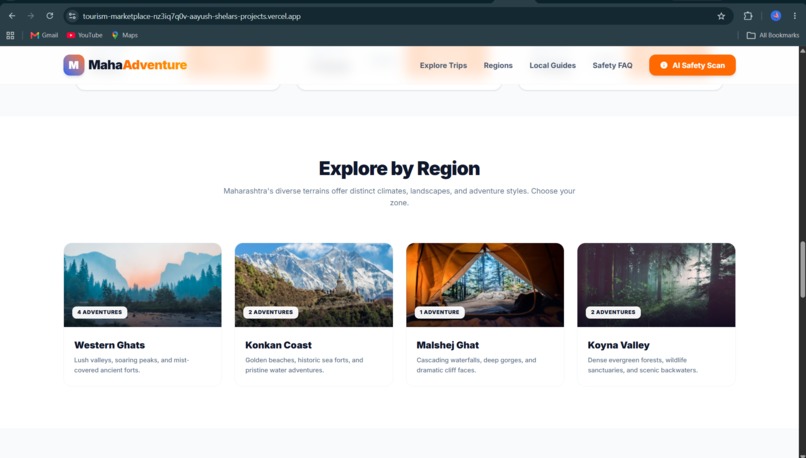806x458 pixels.
Task: Open the Koyna Valley forest thumbnail
Action: click(x=656, y=285)
